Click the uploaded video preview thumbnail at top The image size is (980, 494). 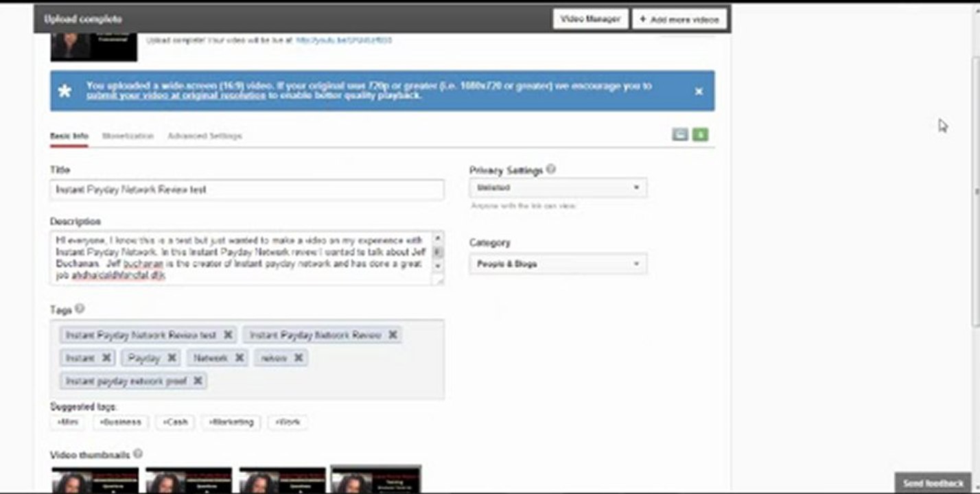click(93, 47)
